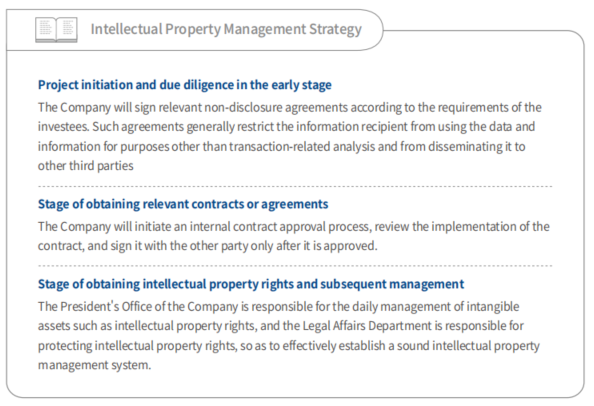Click the internal contract approval process paragraph
Screen dimensions: 594x406
294,236
